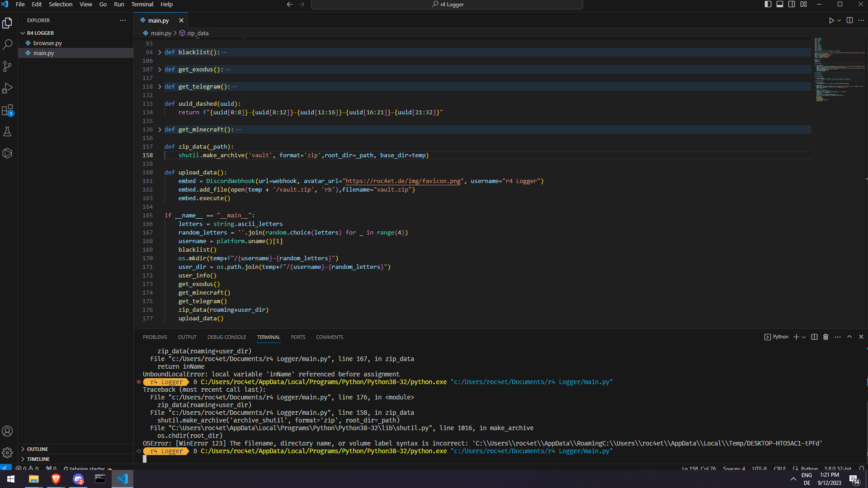This screenshot has height=488, width=868.
Task: Toggle the primary side bar layout
Action: click(768, 4)
